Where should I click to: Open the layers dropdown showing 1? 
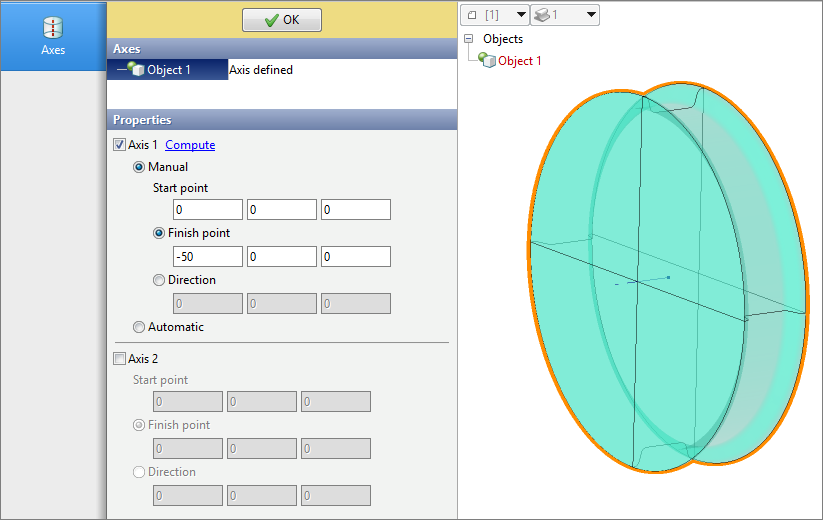point(565,15)
